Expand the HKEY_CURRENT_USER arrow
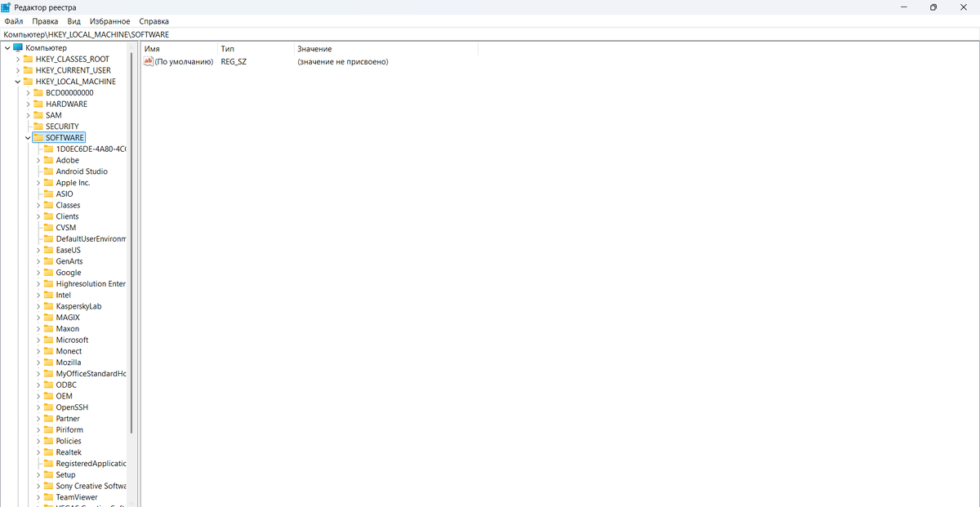The width and height of the screenshot is (980, 507). click(x=17, y=70)
